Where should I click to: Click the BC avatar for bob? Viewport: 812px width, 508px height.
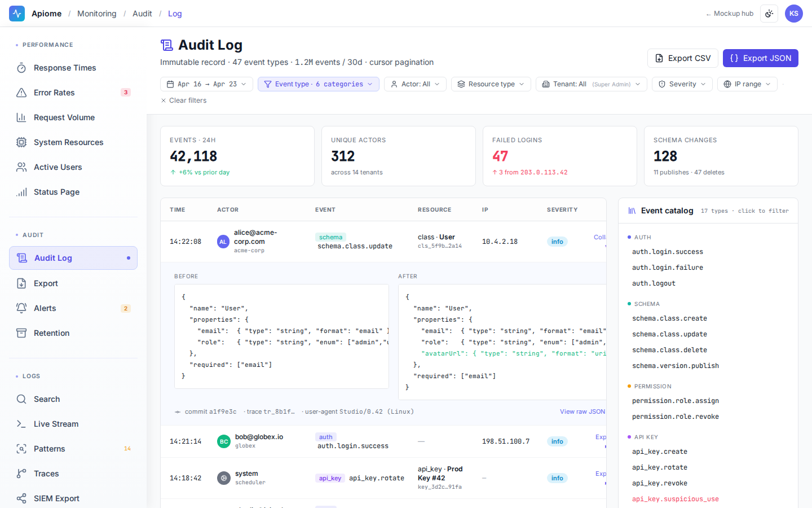(x=224, y=441)
